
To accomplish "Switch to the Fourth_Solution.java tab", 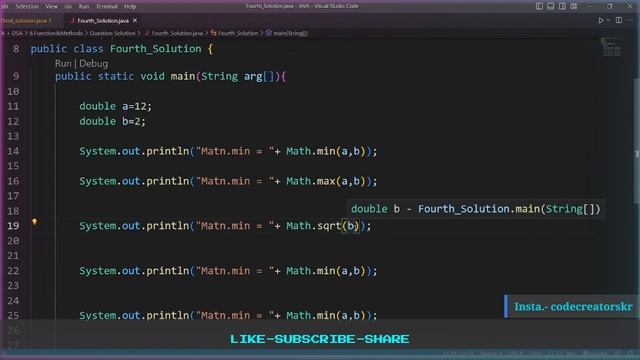I will point(103,20).
